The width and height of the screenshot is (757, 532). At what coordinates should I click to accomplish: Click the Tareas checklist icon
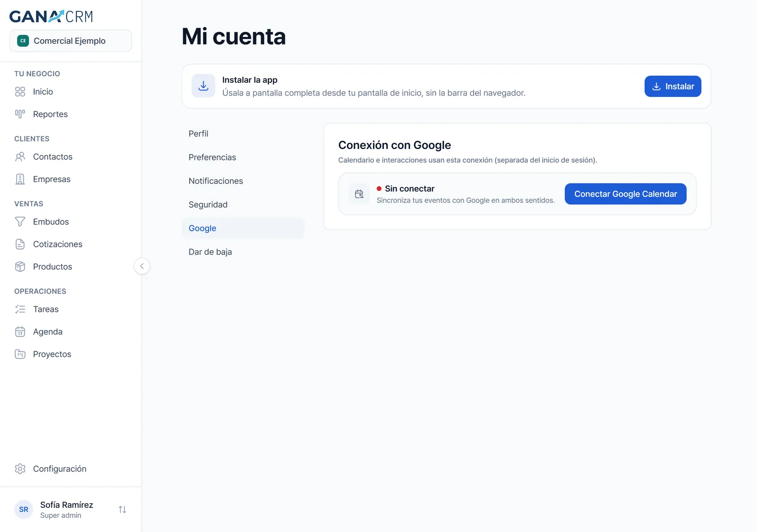pos(20,309)
